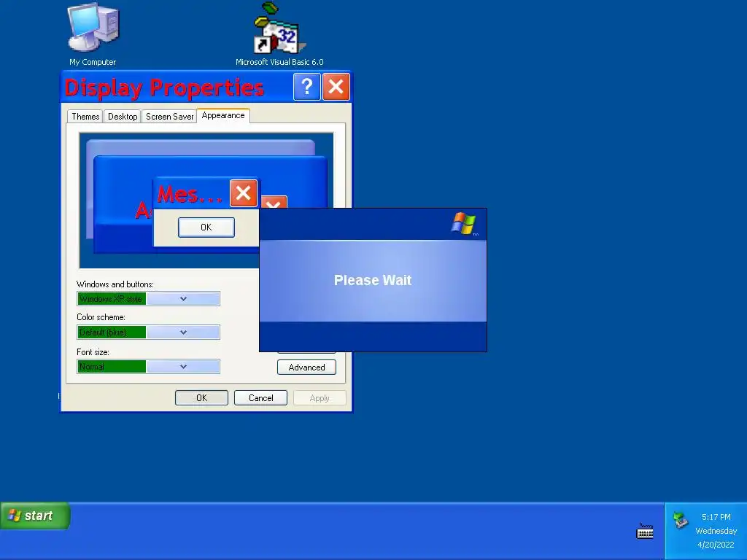Click the Display Properties help question-mark button
Viewport: 747px width, 560px height.
tap(307, 87)
